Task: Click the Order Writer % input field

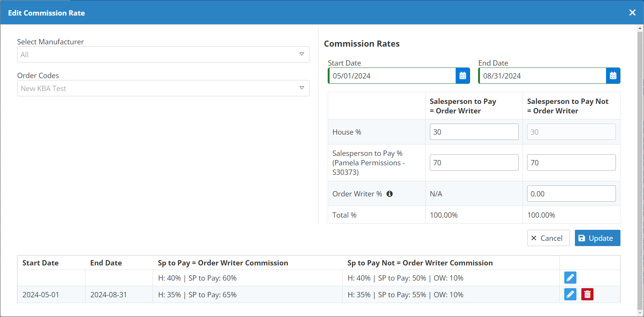Action: (571, 194)
